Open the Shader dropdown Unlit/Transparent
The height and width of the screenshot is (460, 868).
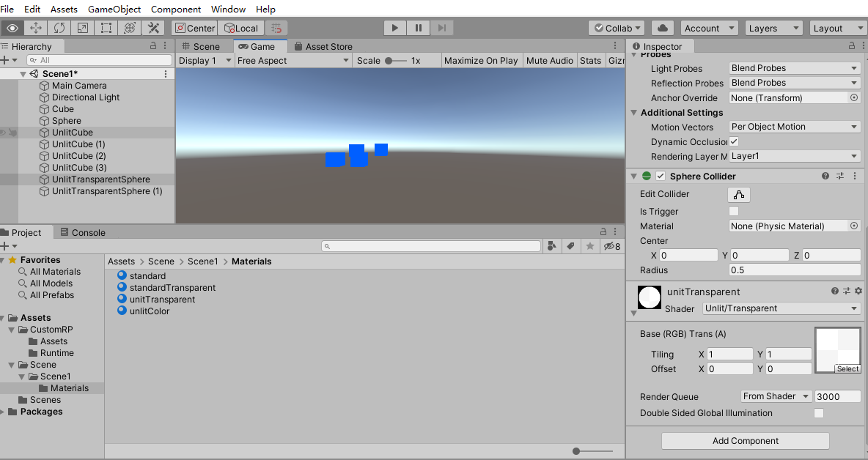(781, 308)
